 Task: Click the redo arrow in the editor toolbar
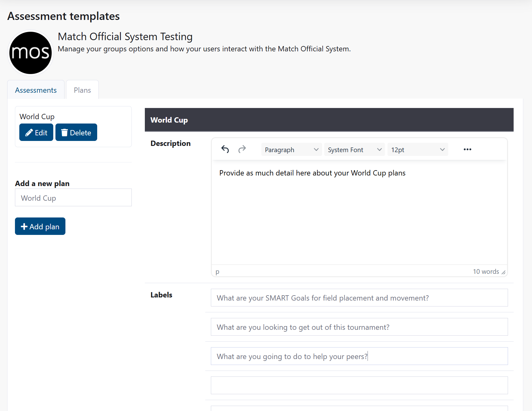click(242, 149)
